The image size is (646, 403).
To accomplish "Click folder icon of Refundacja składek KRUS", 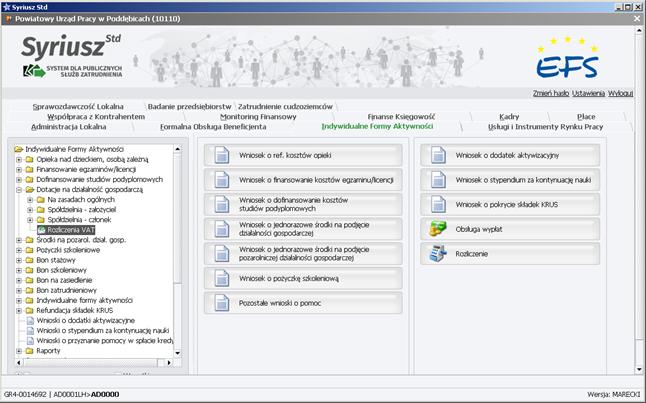I will tap(29, 311).
